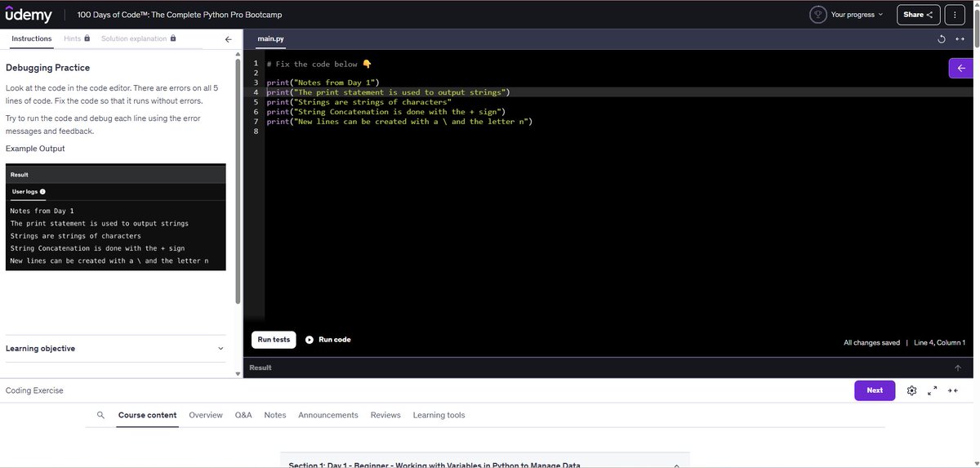Click the Example Output label

coord(35,149)
